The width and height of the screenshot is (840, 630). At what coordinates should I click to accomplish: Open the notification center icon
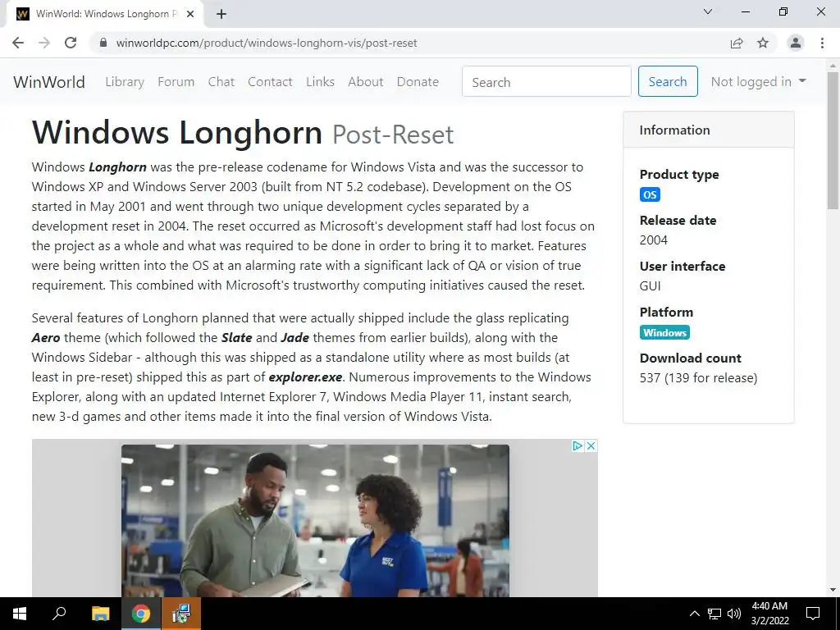[x=813, y=614]
